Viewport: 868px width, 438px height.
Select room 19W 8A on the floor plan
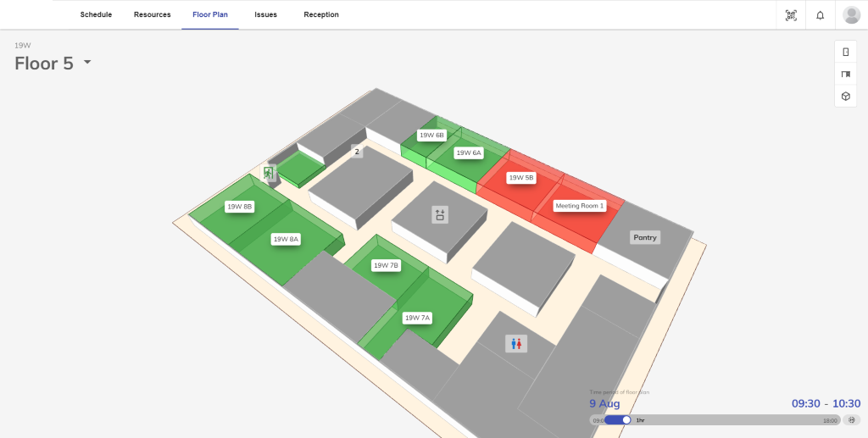pos(286,240)
